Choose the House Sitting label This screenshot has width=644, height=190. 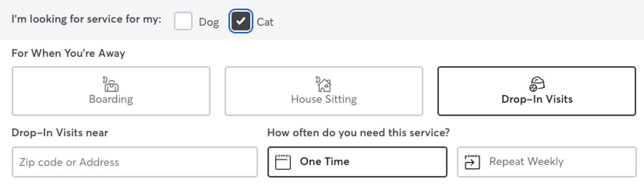point(324,99)
